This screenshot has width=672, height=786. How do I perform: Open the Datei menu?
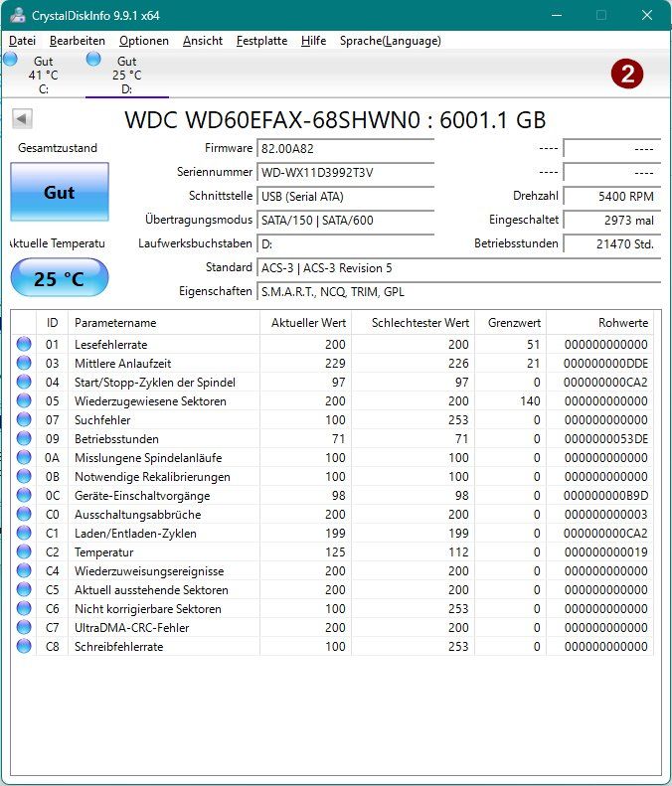pyautogui.click(x=22, y=41)
